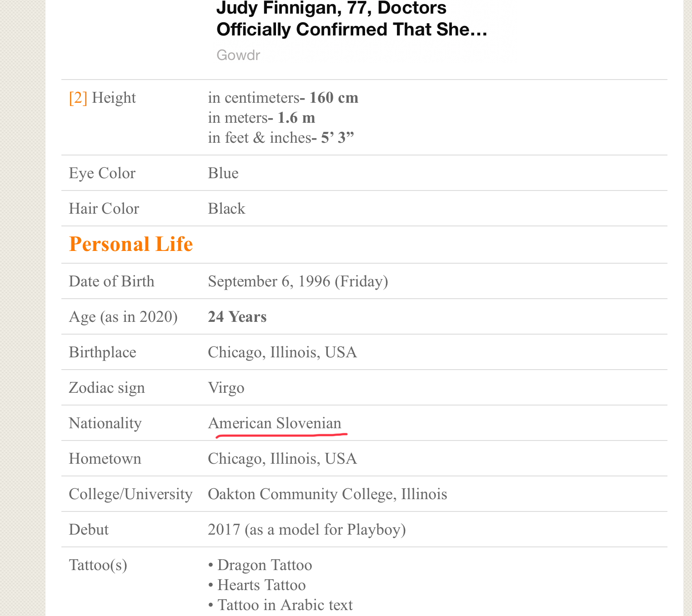Click the 5' 3" feet and inches value

337,138
